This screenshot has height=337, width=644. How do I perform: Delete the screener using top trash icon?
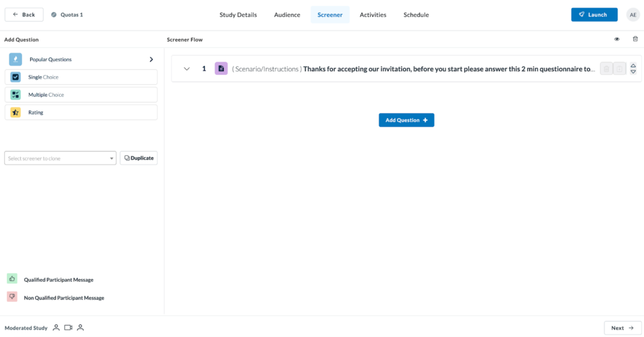[635, 39]
